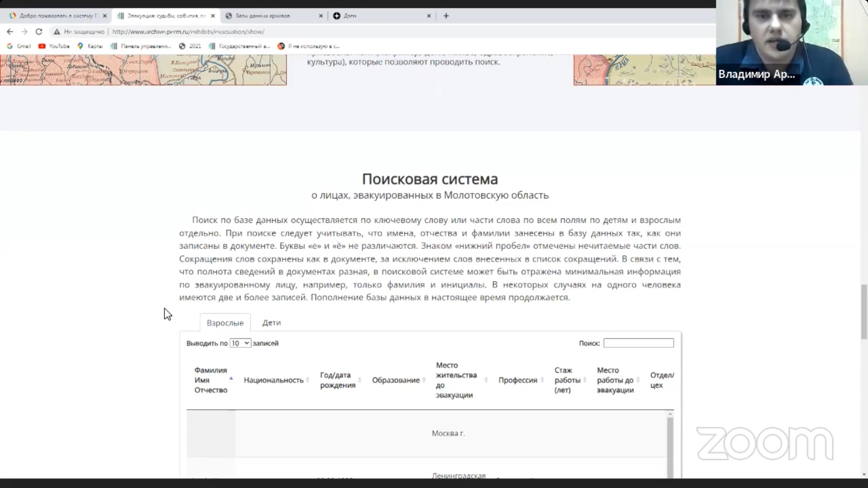
Task: Open a new tab with the plus icon
Action: (446, 16)
